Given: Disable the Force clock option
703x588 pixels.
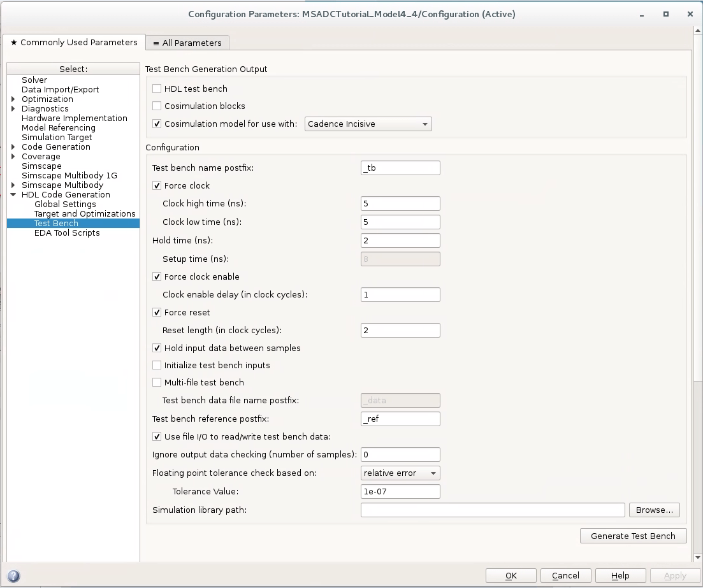Looking at the screenshot, I should [x=156, y=185].
